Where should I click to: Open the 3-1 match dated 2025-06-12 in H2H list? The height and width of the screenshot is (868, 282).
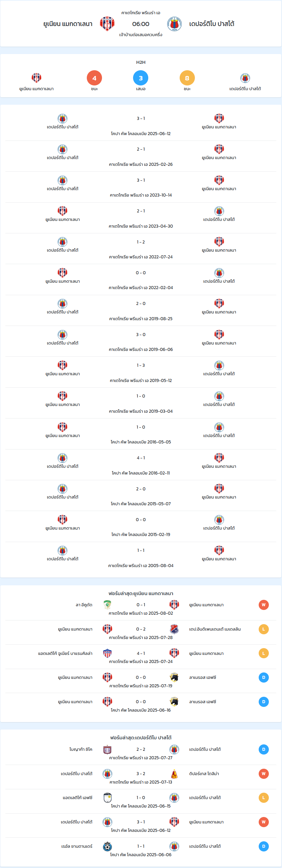pyautogui.click(x=141, y=125)
